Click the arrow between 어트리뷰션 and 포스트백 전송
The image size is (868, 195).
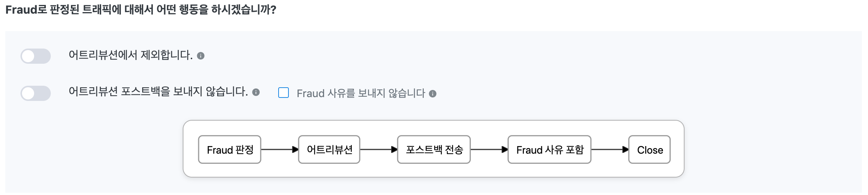coord(378,150)
